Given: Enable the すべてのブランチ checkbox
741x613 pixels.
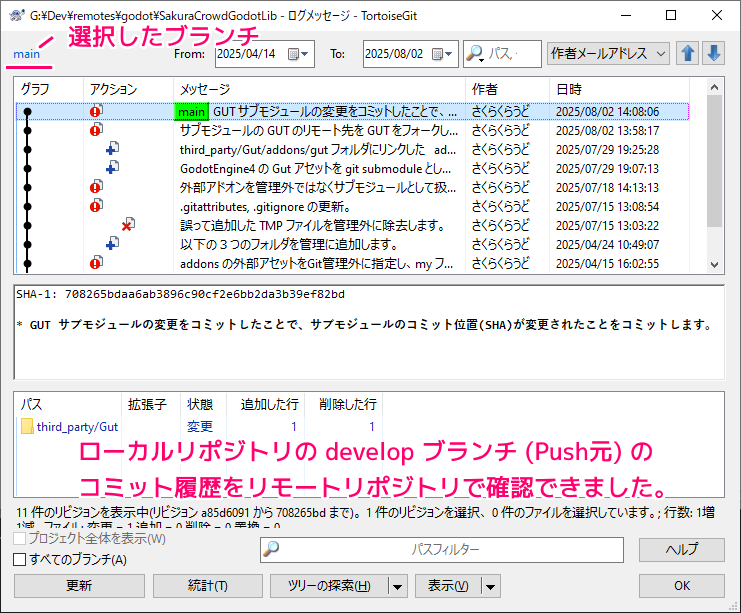Looking at the screenshot, I should tap(19, 560).
